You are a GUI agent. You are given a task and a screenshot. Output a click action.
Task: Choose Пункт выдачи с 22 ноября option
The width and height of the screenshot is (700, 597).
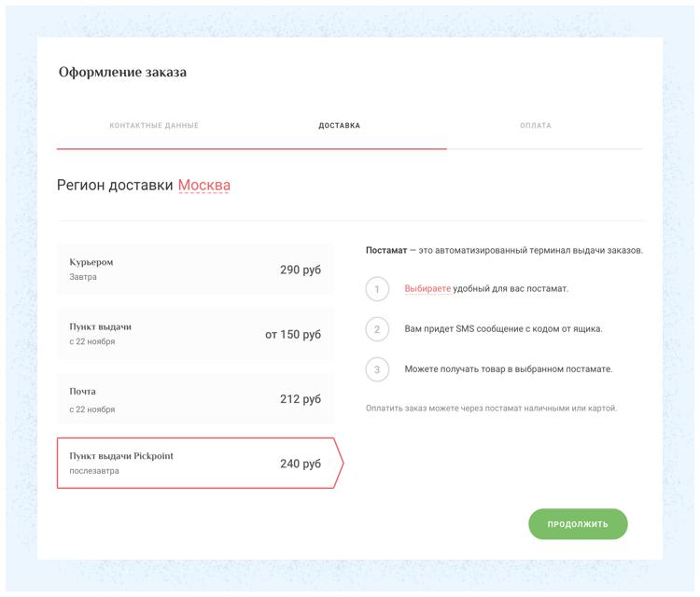point(195,334)
